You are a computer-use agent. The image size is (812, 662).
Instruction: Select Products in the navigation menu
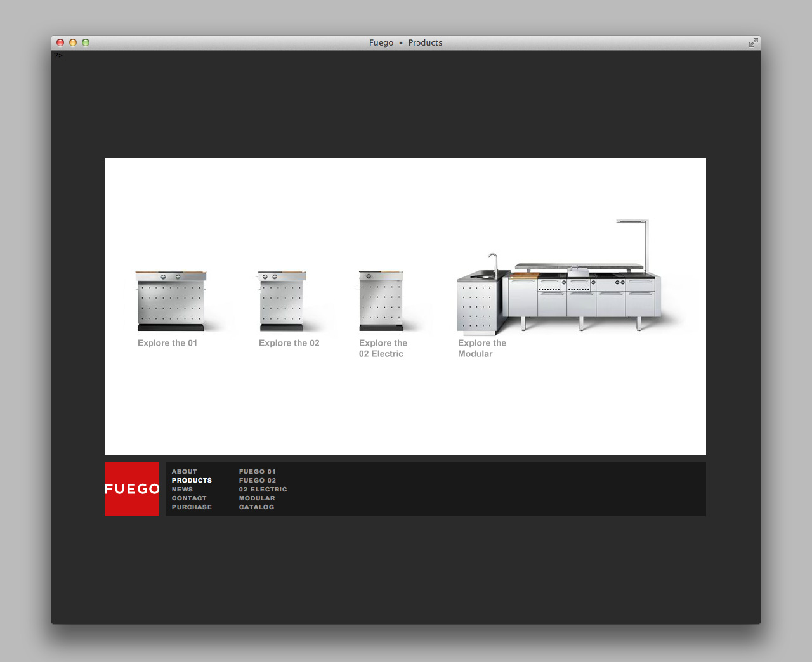(x=192, y=481)
